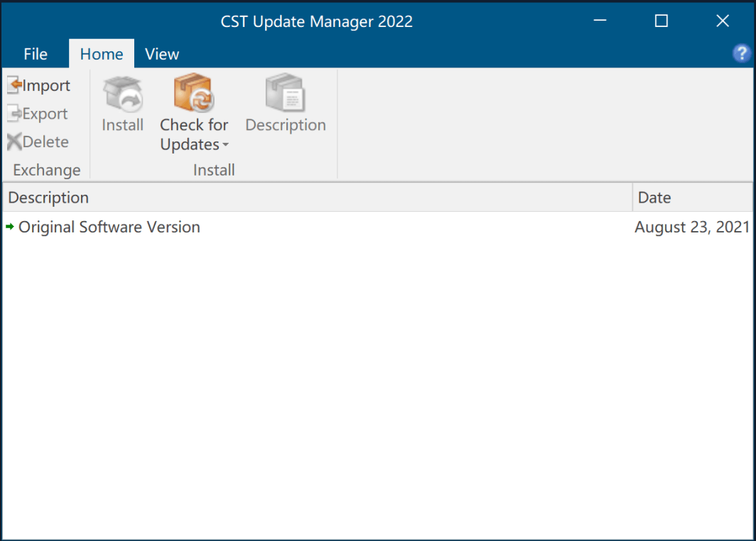Select the Home ribbon tab
This screenshot has width=756, height=541.
pos(101,54)
